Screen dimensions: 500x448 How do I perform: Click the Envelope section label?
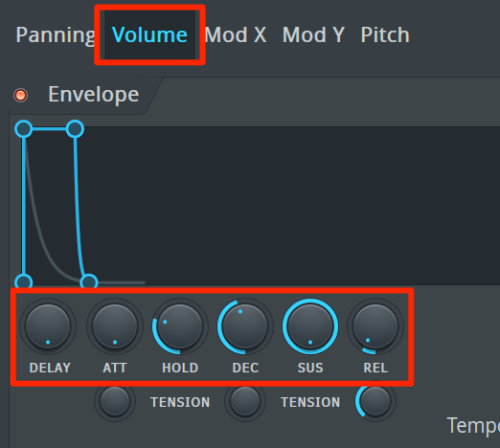(94, 95)
